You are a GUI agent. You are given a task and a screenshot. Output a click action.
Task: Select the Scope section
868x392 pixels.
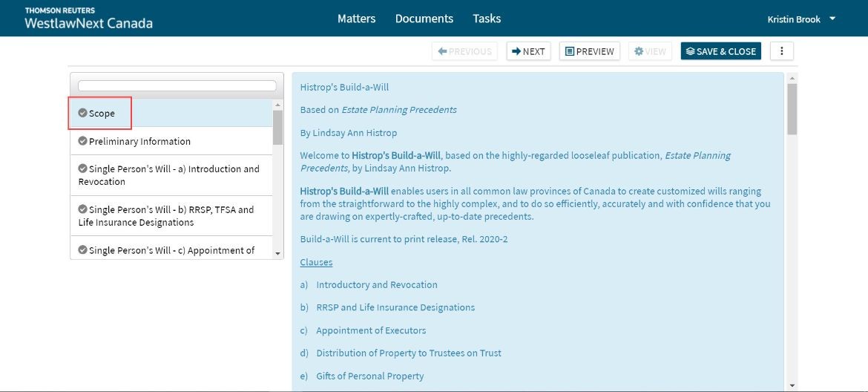(x=171, y=113)
